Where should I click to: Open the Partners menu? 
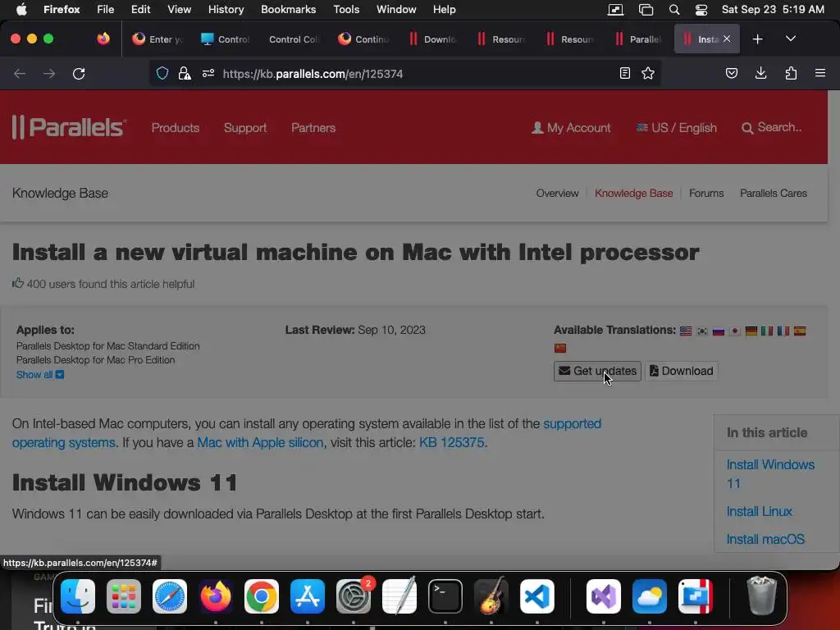[313, 127]
